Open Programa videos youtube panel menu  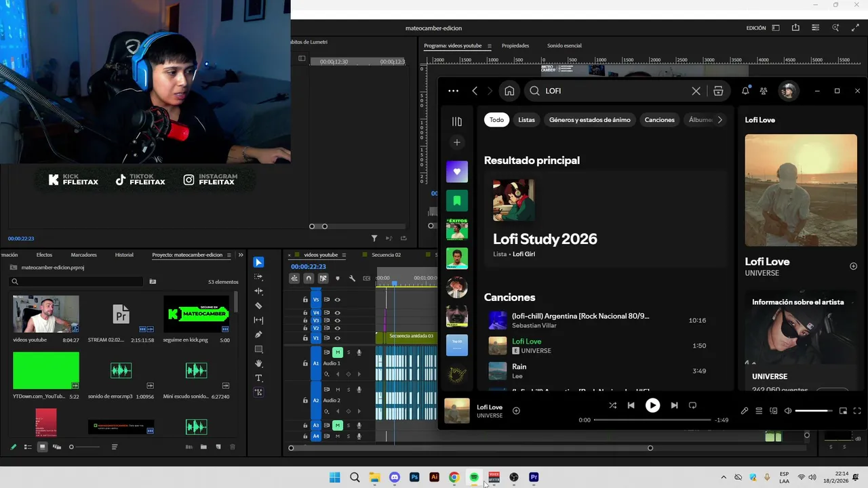click(489, 45)
